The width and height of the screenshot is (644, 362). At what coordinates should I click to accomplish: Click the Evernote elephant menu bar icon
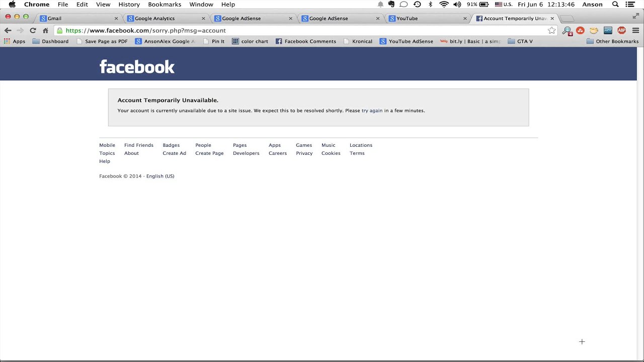coord(391,4)
